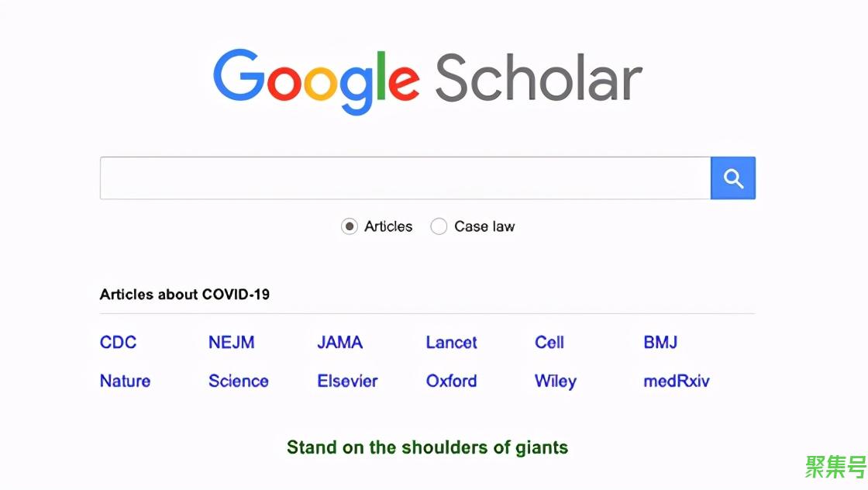Visit the Lancet COVID-19 link
Image resolution: width=868 pixels, height=490 pixels.
point(451,342)
